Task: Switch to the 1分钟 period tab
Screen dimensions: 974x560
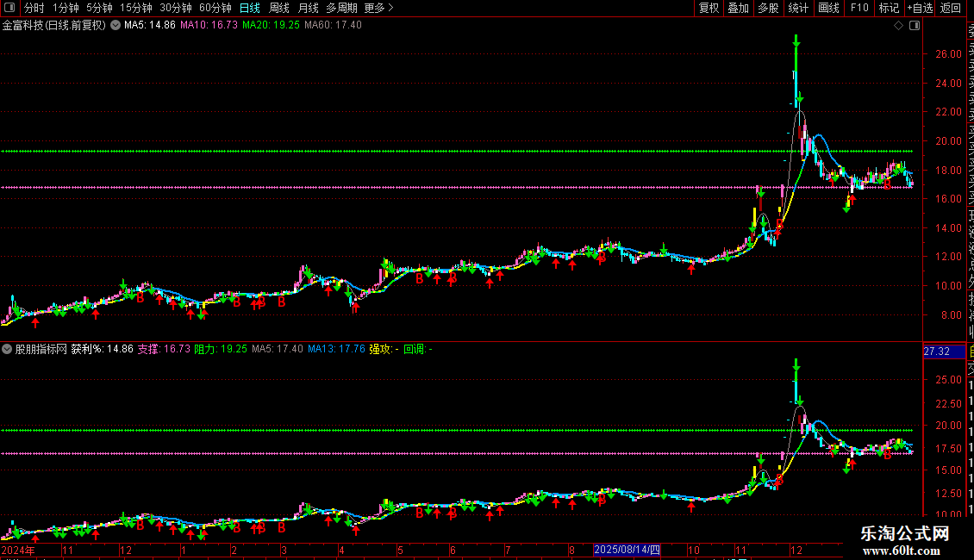Action: click(x=66, y=8)
